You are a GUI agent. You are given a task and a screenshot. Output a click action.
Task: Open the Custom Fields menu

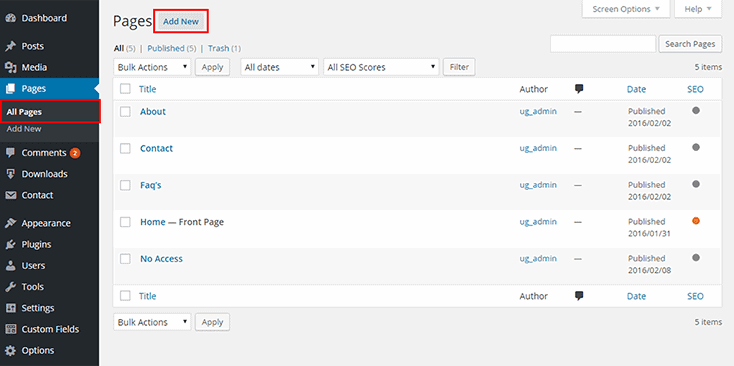coord(49,329)
